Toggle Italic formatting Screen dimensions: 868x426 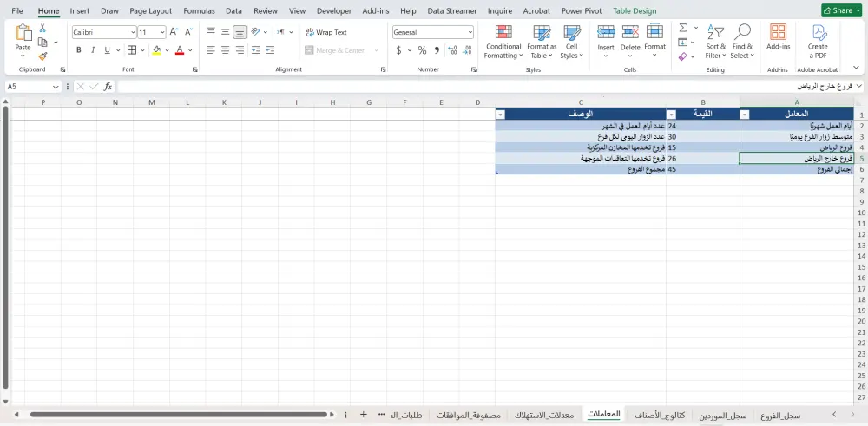(x=93, y=50)
